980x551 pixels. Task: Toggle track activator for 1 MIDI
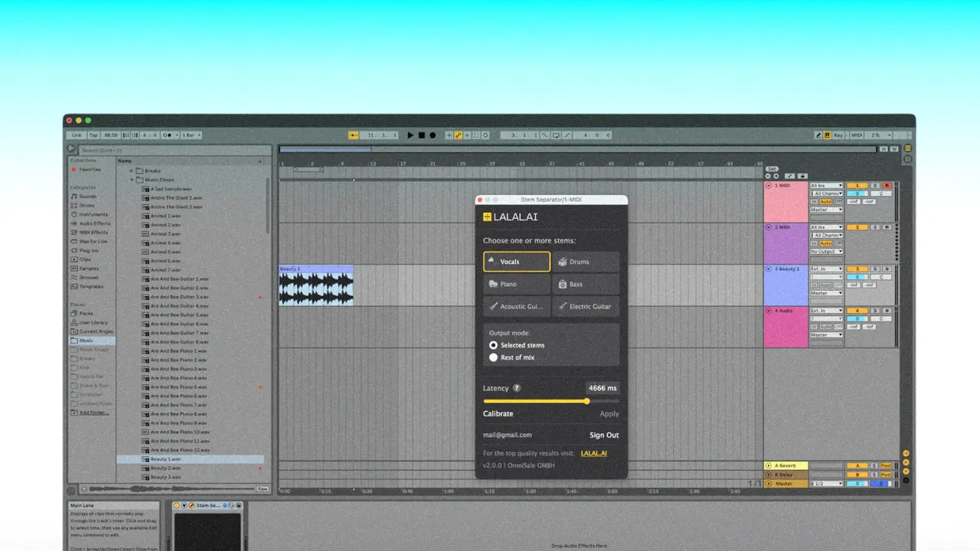857,185
